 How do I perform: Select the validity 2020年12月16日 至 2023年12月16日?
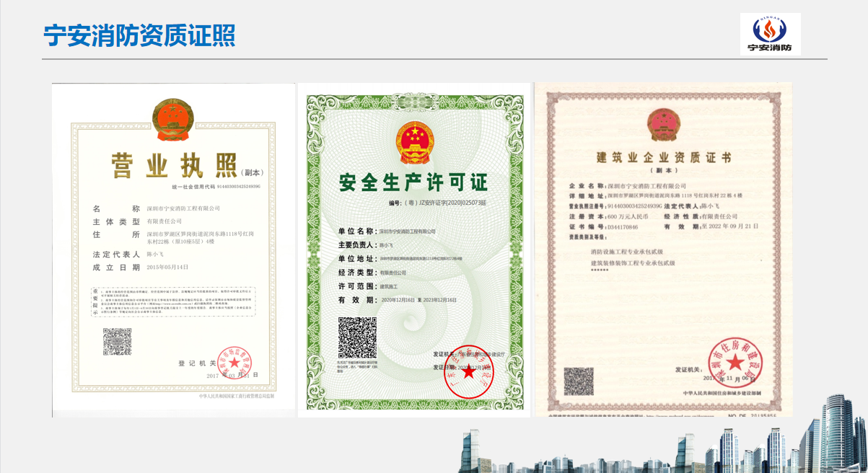tap(418, 300)
